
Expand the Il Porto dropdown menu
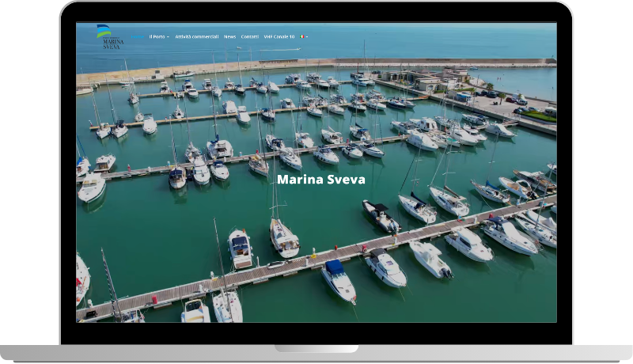point(159,36)
